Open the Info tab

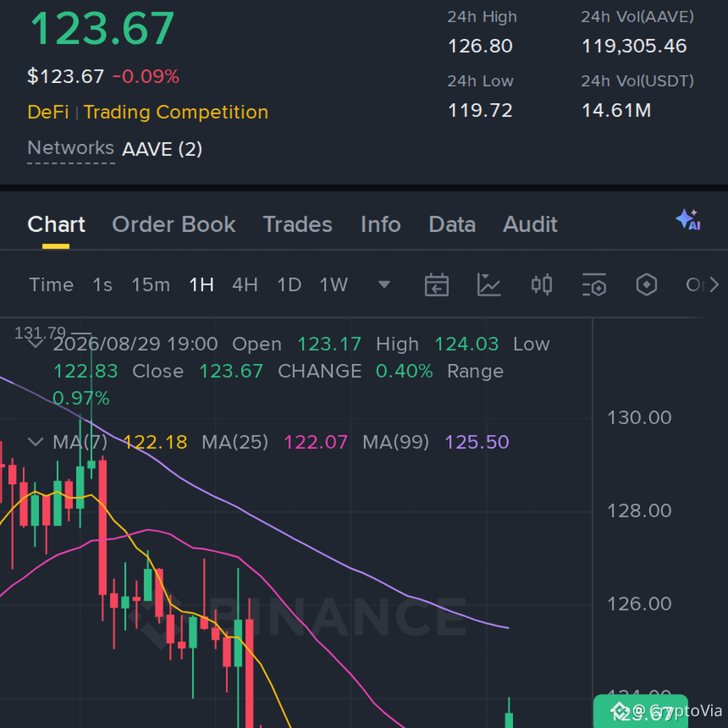pyautogui.click(x=381, y=224)
